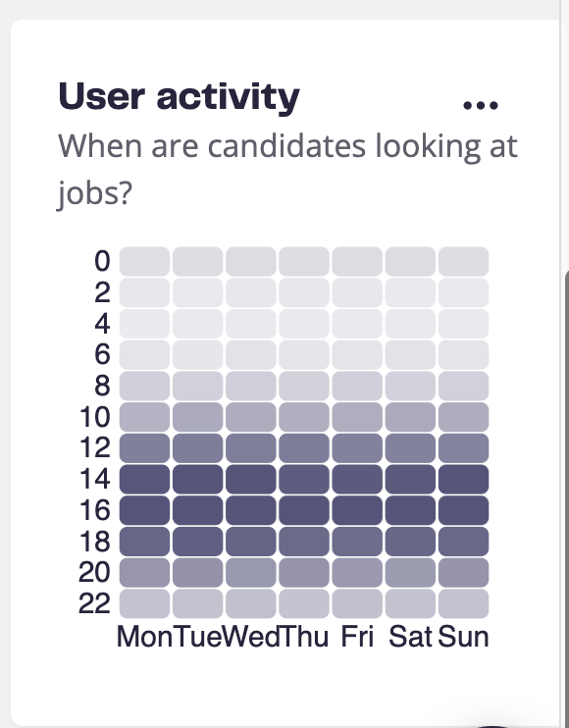
Task: Select the Monday hour 0 heatmap cell
Action: [144, 261]
